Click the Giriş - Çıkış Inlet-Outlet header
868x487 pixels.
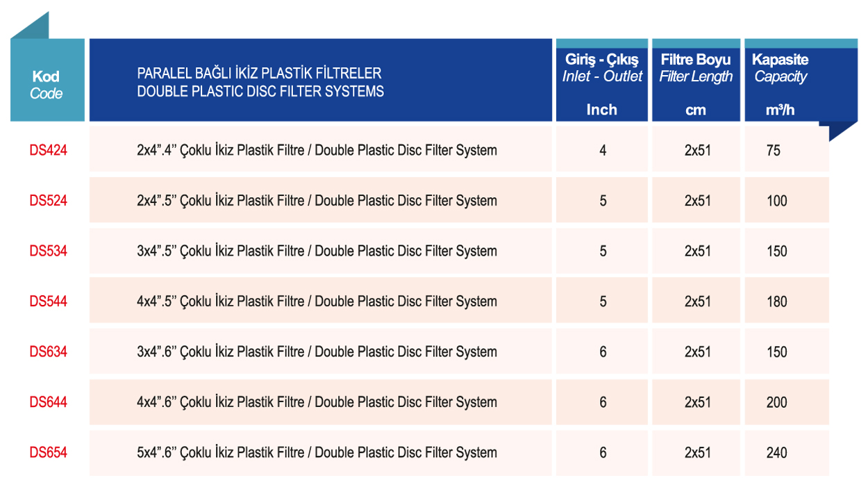(x=602, y=80)
